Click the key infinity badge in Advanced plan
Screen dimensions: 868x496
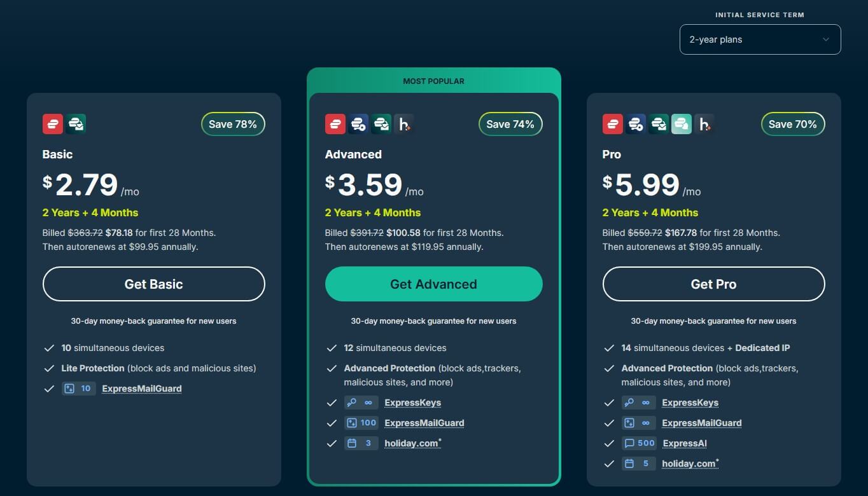click(x=361, y=403)
